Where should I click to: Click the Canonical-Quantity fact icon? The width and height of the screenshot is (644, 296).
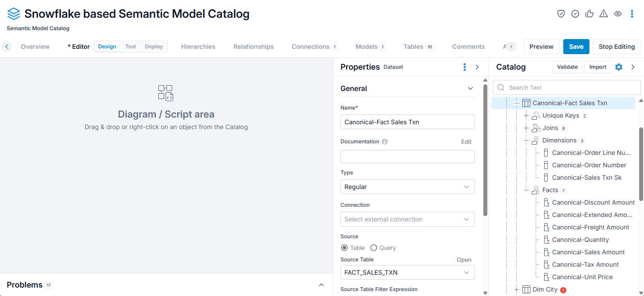pos(547,240)
